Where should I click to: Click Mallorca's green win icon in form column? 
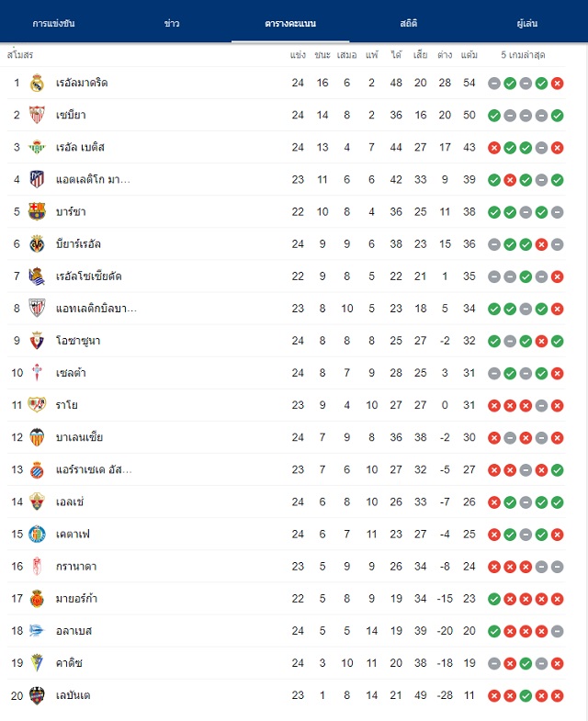494,599
